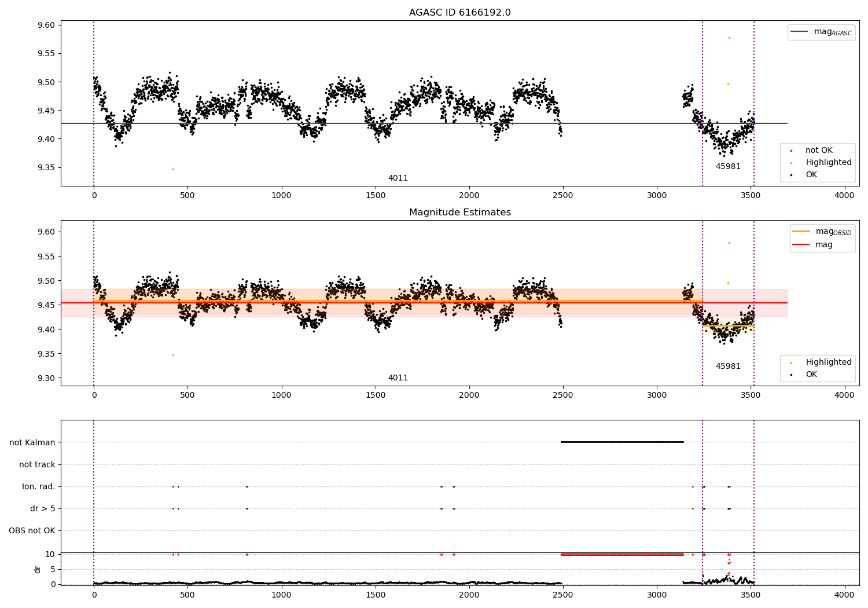The height and width of the screenshot is (608, 868).
Task: Click the 4000 x-tick under top plot
Action: click(x=844, y=196)
